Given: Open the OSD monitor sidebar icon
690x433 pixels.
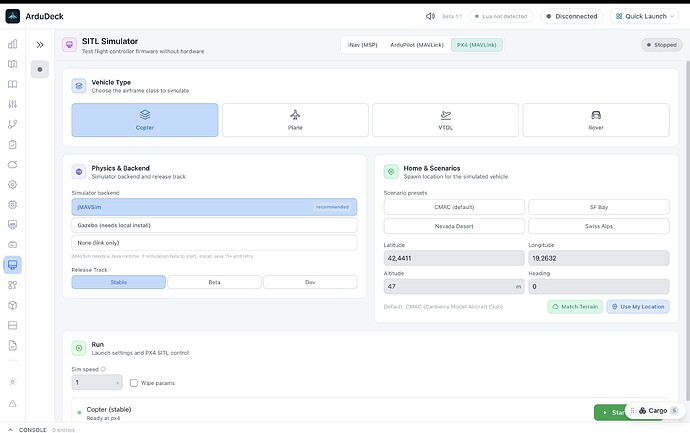Looking at the screenshot, I should click(x=13, y=224).
